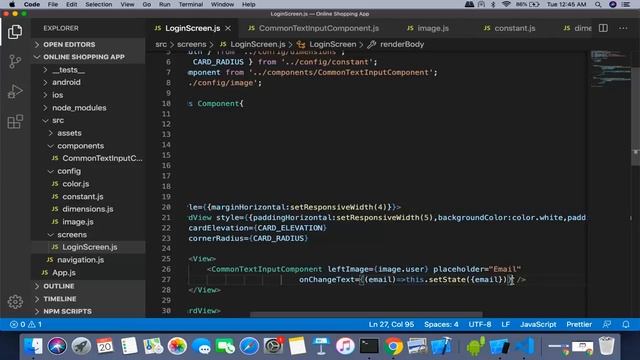Open the Terminal menu
This screenshot has height=360, width=640.
[x=191, y=4]
